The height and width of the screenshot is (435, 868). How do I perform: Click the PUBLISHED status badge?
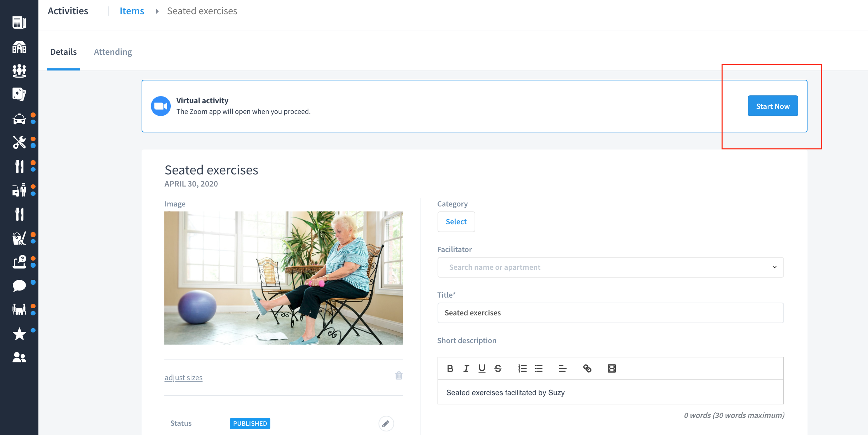pyautogui.click(x=250, y=424)
